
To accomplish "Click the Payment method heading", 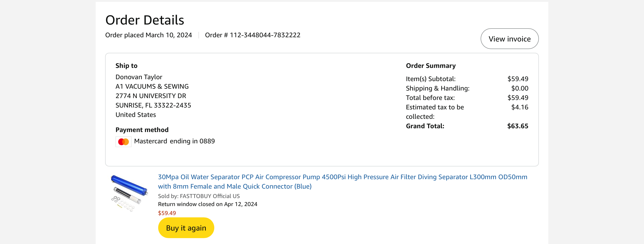I will click(x=142, y=130).
